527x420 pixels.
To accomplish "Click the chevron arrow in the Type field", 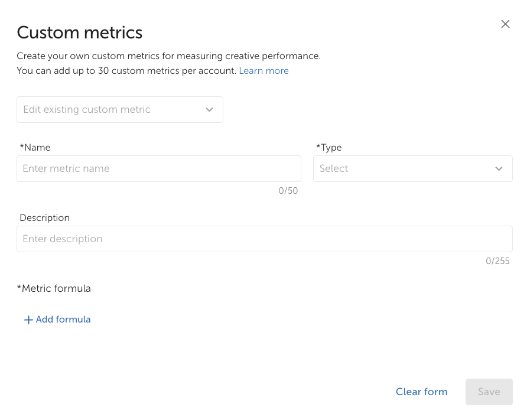I will 499,169.
